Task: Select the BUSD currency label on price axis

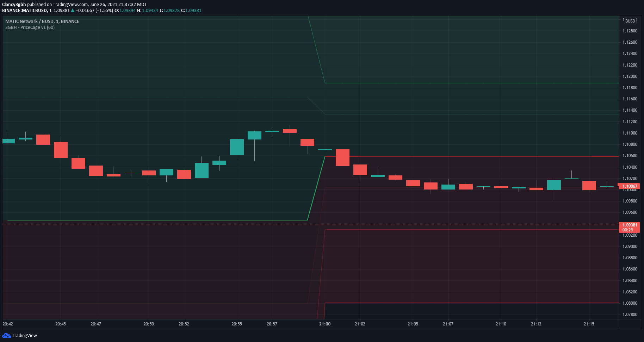Action: [x=630, y=21]
